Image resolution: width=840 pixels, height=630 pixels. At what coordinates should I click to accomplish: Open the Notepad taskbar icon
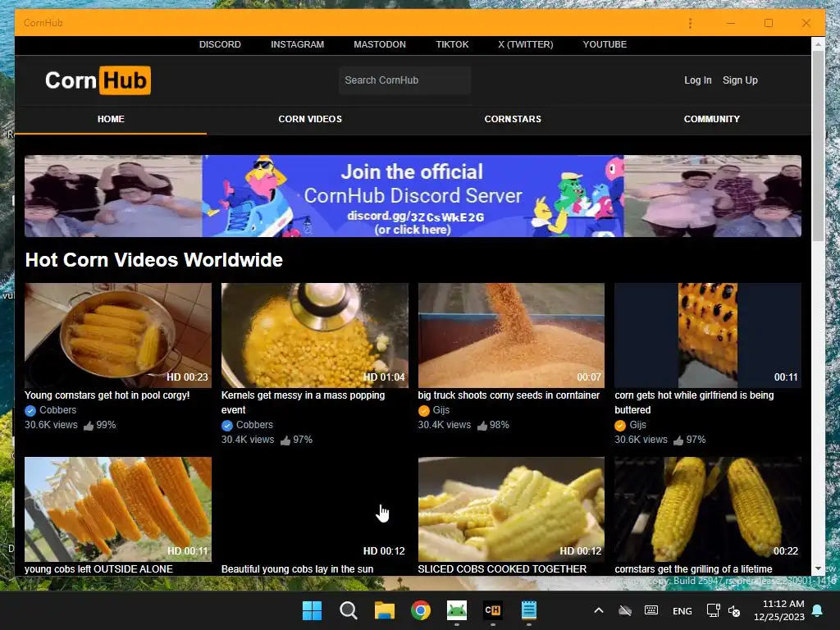529,610
